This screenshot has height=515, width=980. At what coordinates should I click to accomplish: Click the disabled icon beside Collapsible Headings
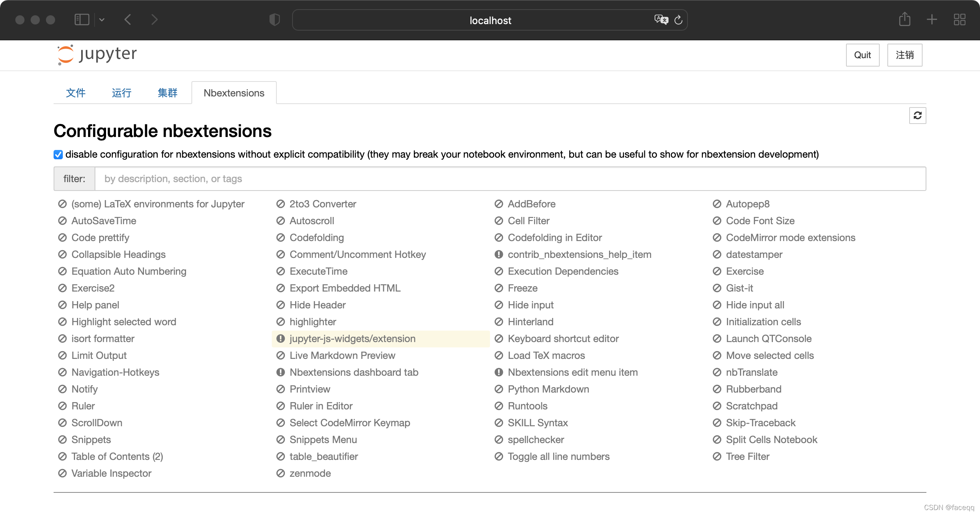(x=62, y=254)
